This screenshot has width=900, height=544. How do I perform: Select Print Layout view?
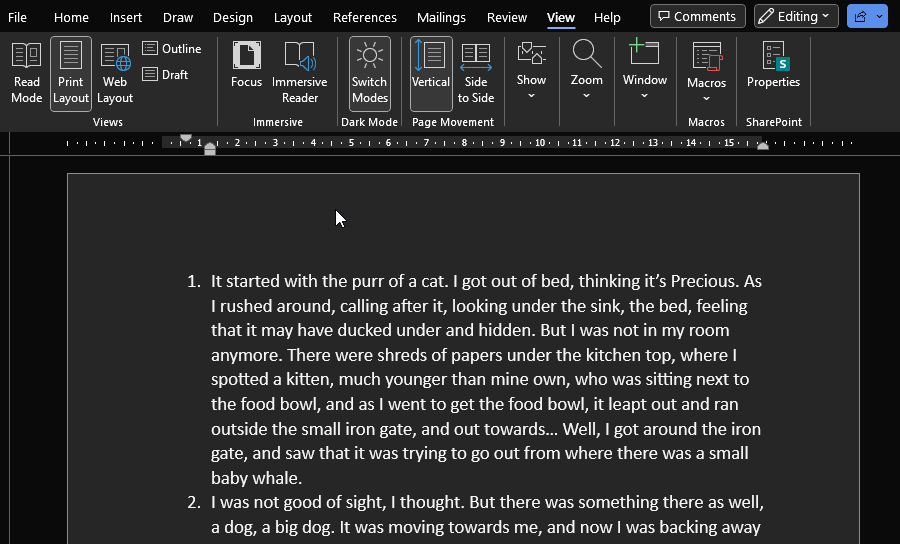coord(71,73)
